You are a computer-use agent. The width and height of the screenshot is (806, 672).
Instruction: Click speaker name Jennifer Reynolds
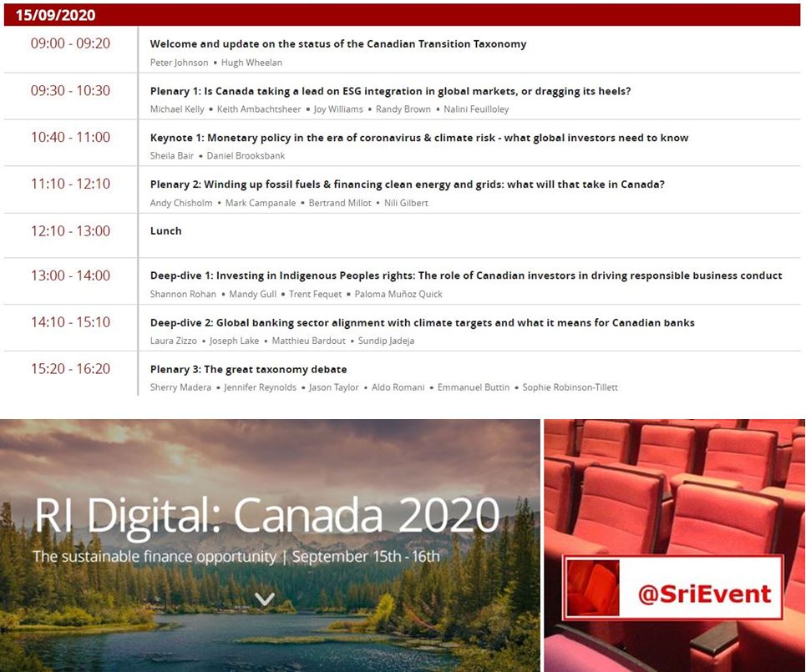pyautogui.click(x=260, y=387)
